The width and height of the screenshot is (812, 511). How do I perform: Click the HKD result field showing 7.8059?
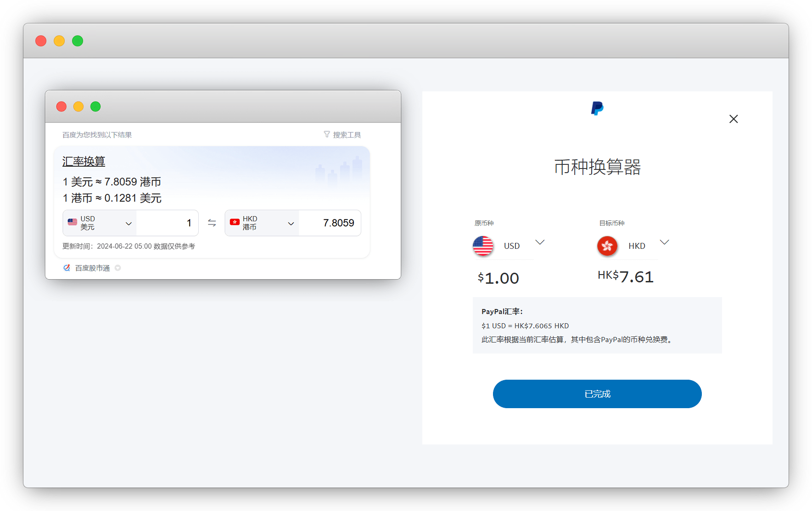coord(330,223)
